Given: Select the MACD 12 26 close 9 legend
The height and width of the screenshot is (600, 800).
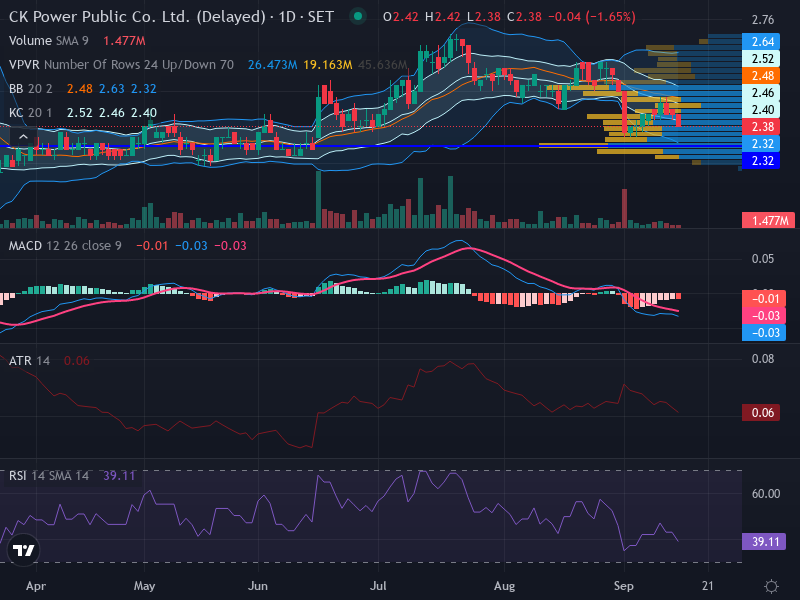Looking at the screenshot, I should (65, 246).
